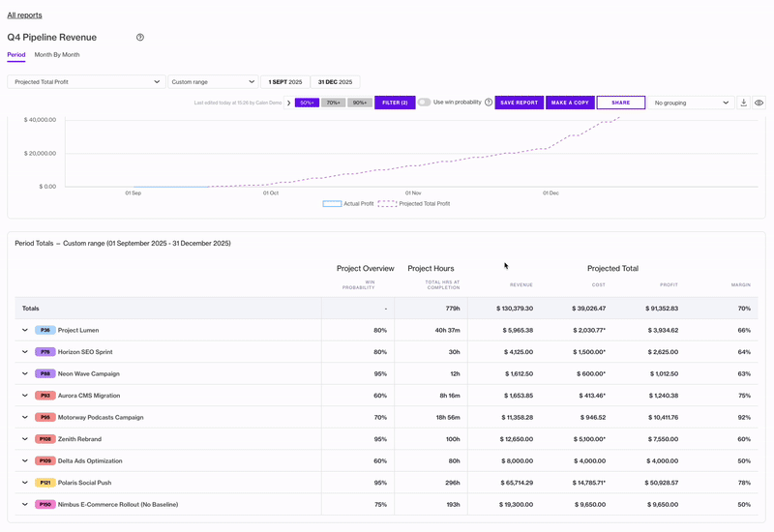
Task: Go back to All reports
Action: 25,15
